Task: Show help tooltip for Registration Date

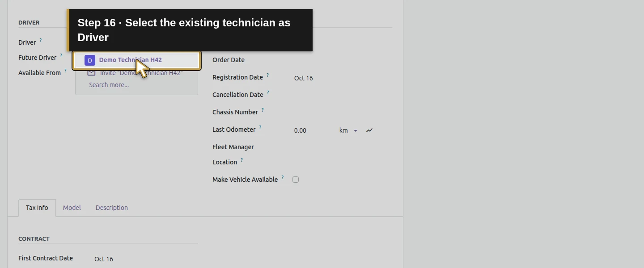Action: (x=267, y=75)
